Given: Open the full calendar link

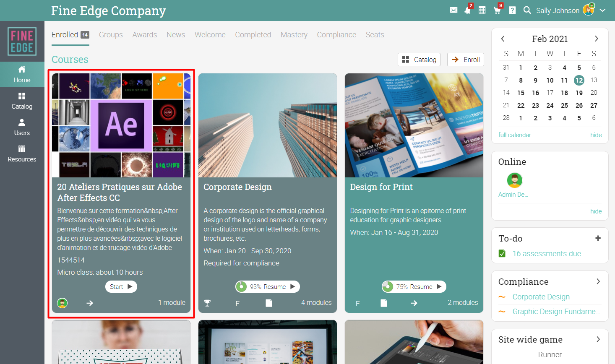Looking at the screenshot, I should pyautogui.click(x=514, y=135).
